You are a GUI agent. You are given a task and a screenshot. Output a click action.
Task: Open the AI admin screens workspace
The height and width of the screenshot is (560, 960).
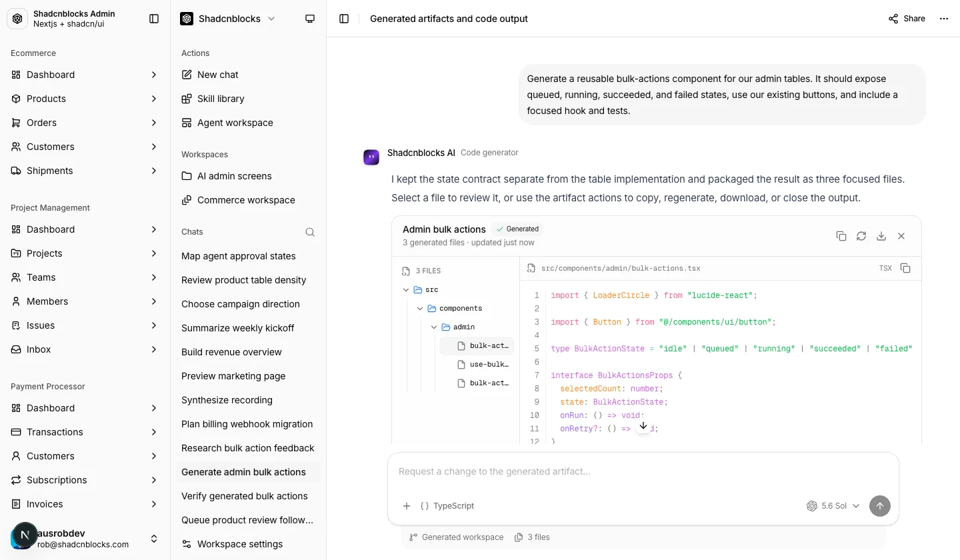coord(248,176)
